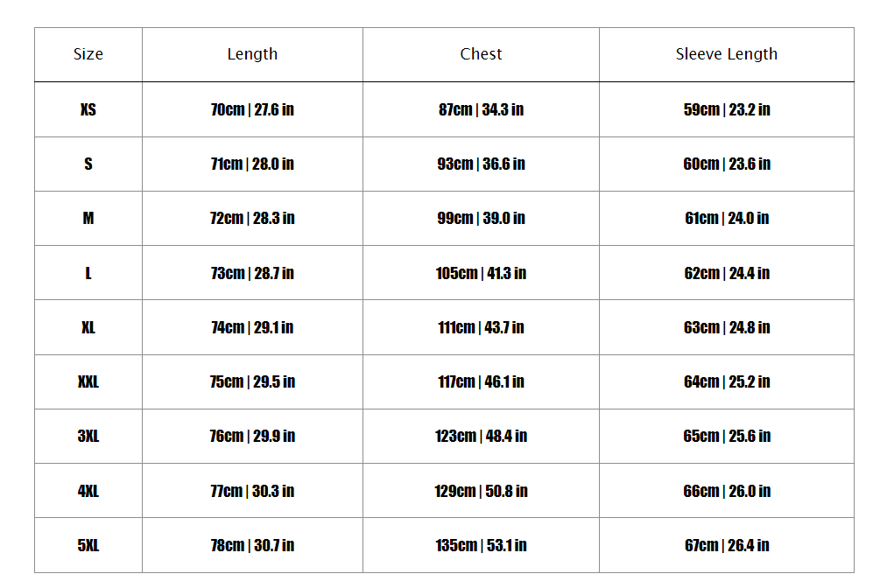
Task: Select the 59cm sleeve length cell
Action: click(x=726, y=109)
